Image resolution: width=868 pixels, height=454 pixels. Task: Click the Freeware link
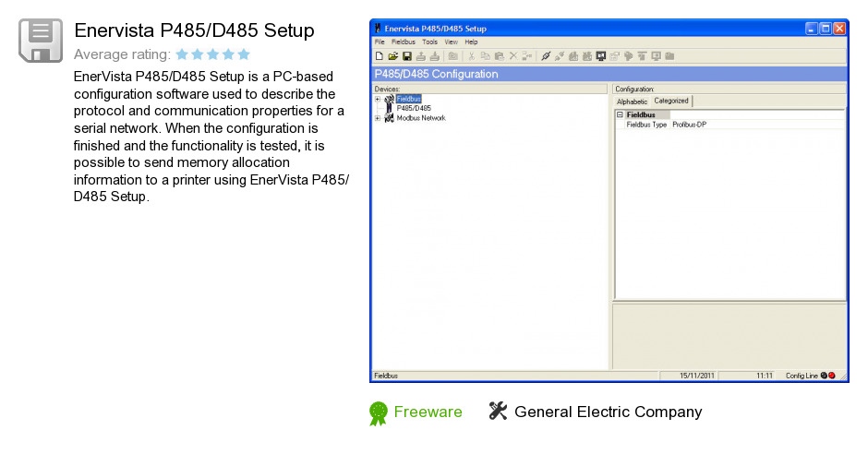coord(428,412)
